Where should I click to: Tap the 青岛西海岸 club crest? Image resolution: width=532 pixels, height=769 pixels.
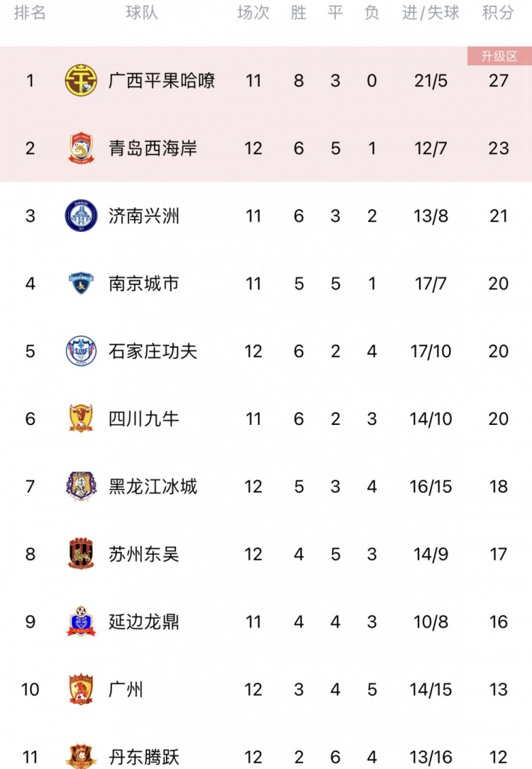[81, 148]
